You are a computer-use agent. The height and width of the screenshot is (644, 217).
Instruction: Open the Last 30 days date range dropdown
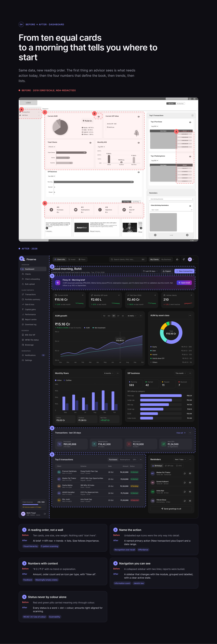click(150, 271)
